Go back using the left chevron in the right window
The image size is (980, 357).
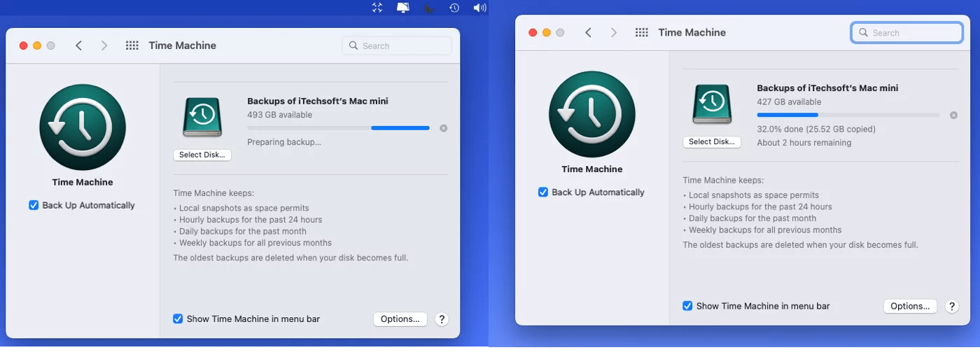click(x=588, y=32)
